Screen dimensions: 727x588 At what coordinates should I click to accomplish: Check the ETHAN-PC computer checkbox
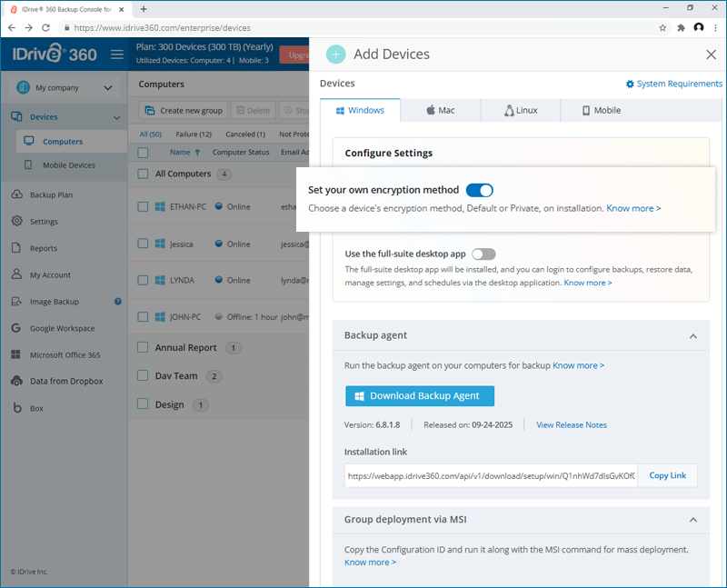click(143, 206)
